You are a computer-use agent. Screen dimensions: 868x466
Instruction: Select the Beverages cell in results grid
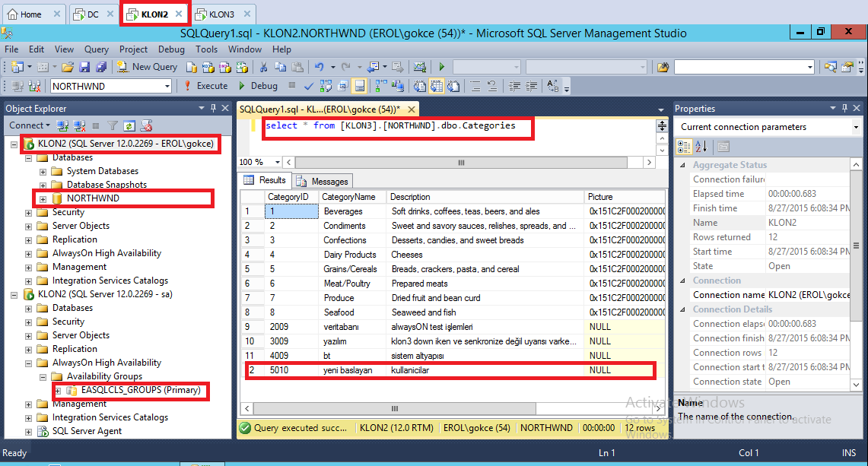pos(343,211)
